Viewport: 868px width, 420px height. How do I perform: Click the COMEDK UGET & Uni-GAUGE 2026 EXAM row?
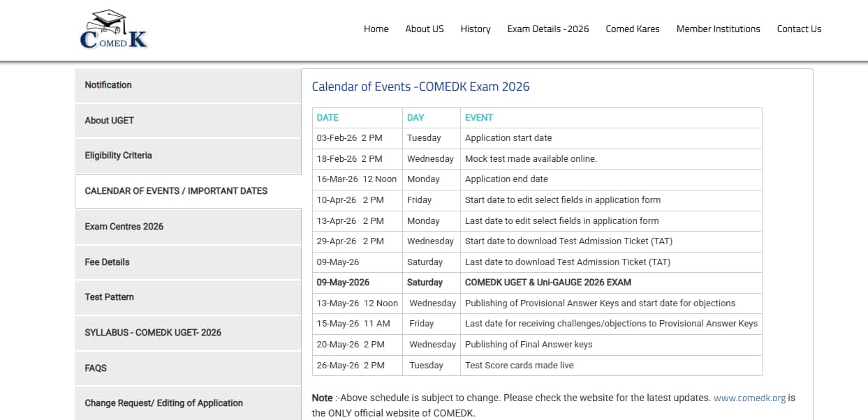point(547,283)
